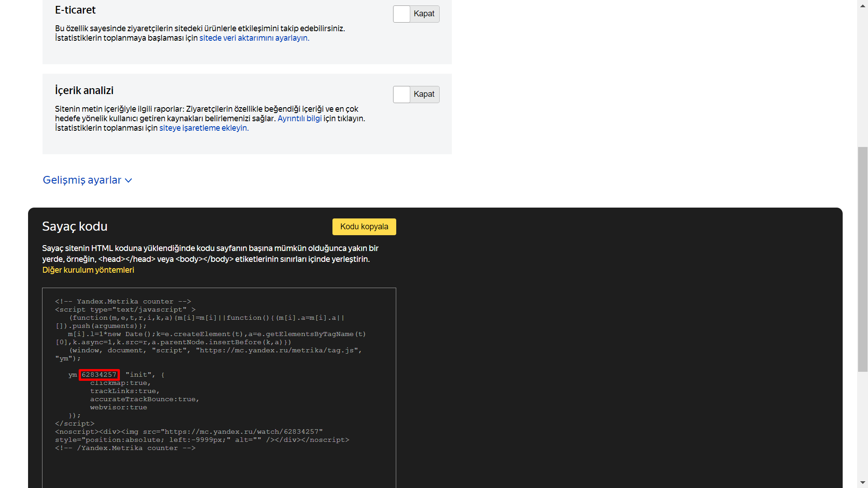Toggle the İçerik analizi switch labeled Kapat
This screenshot has height=488, width=868.
pyautogui.click(x=416, y=95)
